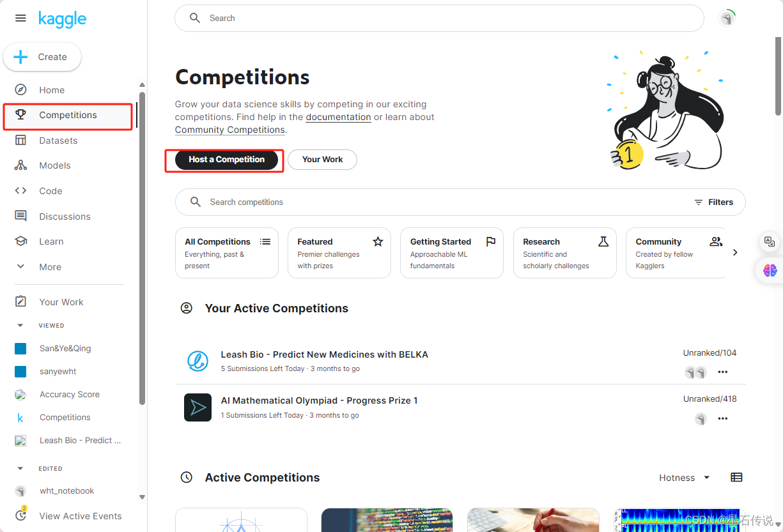Go to Home in sidebar
783x532 pixels.
(x=52, y=90)
